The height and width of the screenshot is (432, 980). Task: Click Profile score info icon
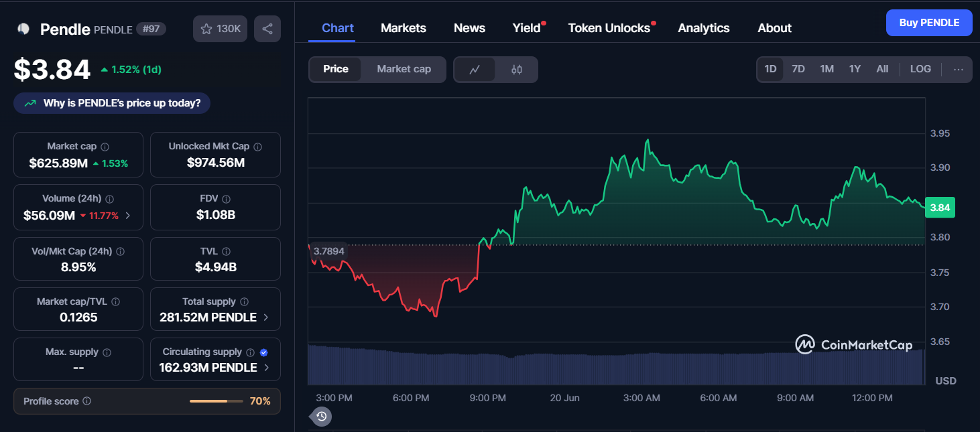(87, 401)
